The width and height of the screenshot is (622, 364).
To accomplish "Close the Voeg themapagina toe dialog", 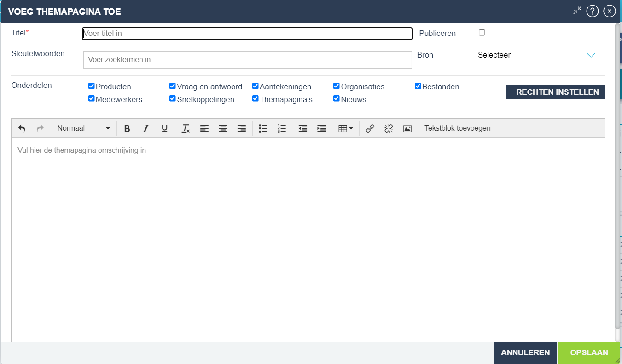I will (610, 11).
